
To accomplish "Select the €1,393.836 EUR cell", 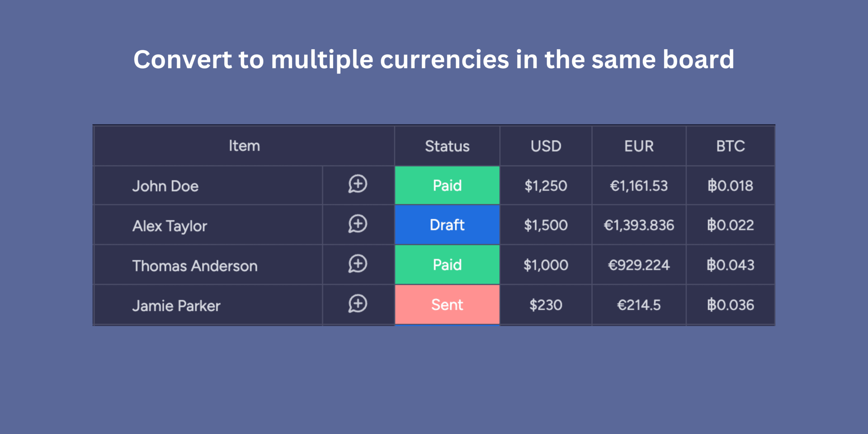I will (639, 225).
